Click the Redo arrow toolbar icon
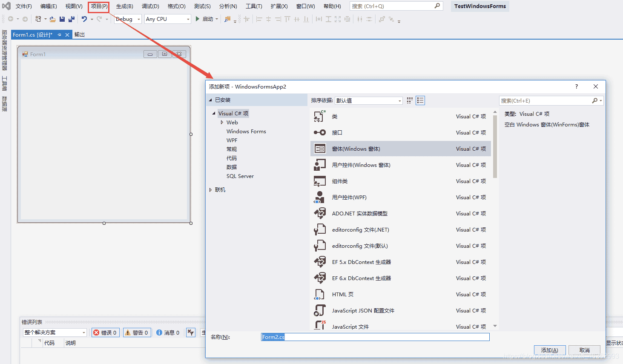 pos(98,19)
